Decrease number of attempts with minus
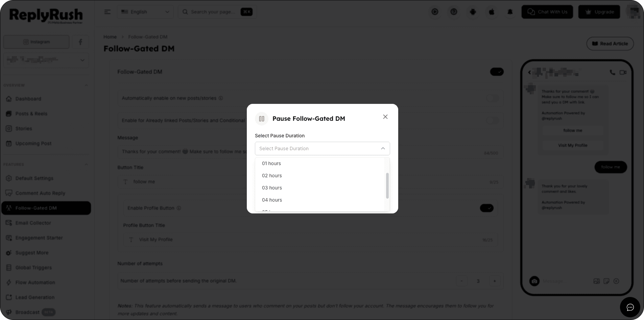 (x=461, y=281)
